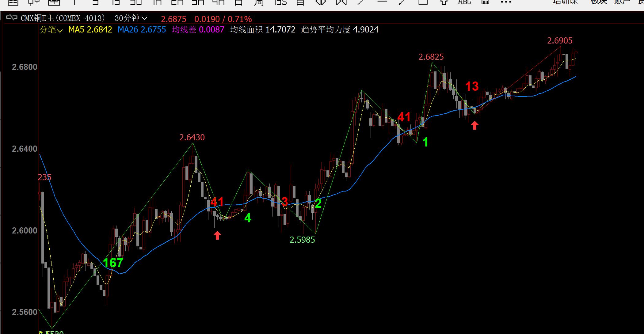Open the three-dots more tools menu
The height and width of the screenshot is (334, 644).
point(506,2)
